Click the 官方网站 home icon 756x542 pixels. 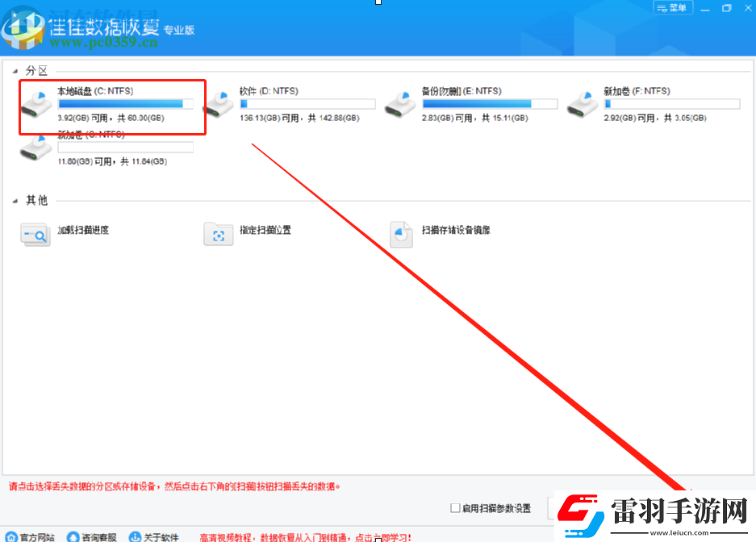[11, 536]
